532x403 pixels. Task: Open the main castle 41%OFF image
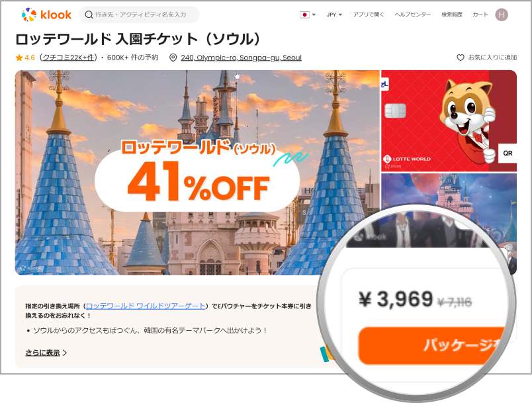(197, 173)
